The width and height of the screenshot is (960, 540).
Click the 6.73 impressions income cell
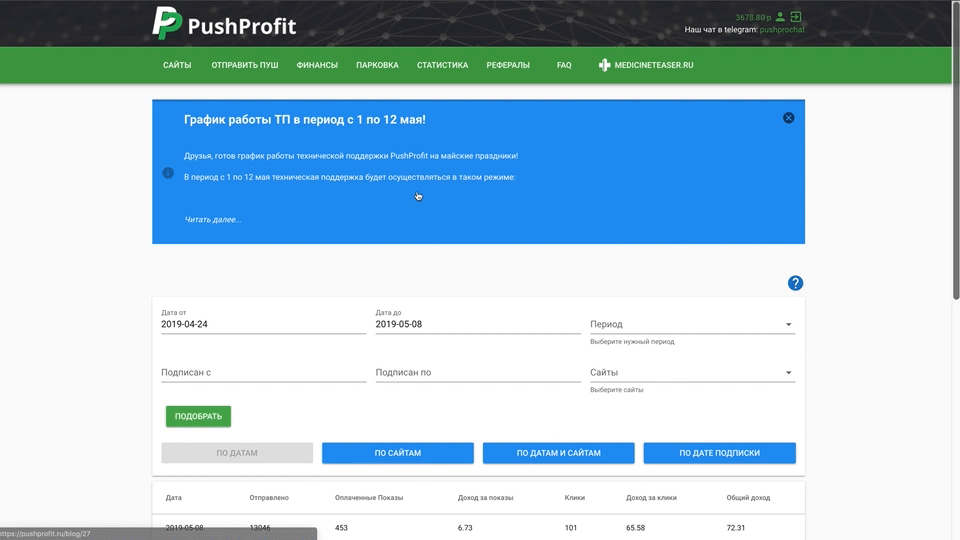coord(465,528)
